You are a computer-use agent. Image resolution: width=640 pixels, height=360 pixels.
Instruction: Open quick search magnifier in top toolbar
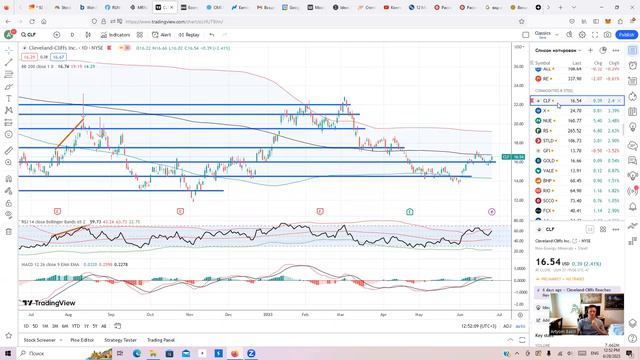pyautogui.click(x=569, y=35)
